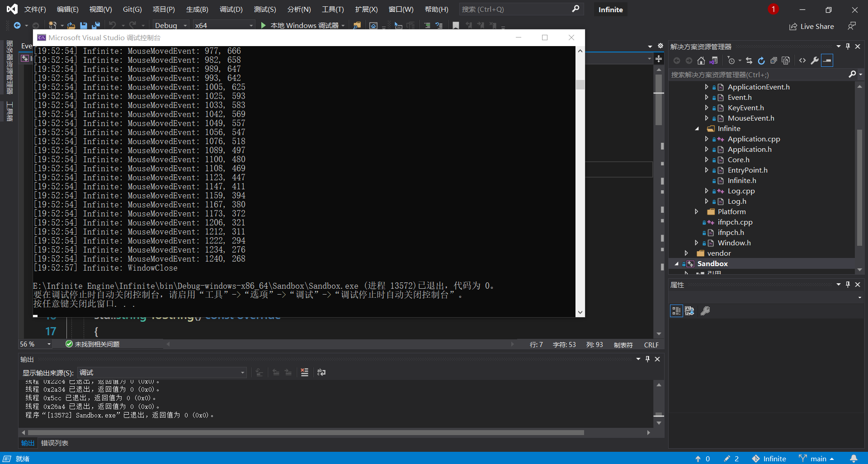The height and width of the screenshot is (464, 868).
Task: Open the Debug configuration dropdown
Action: pos(171,25)
